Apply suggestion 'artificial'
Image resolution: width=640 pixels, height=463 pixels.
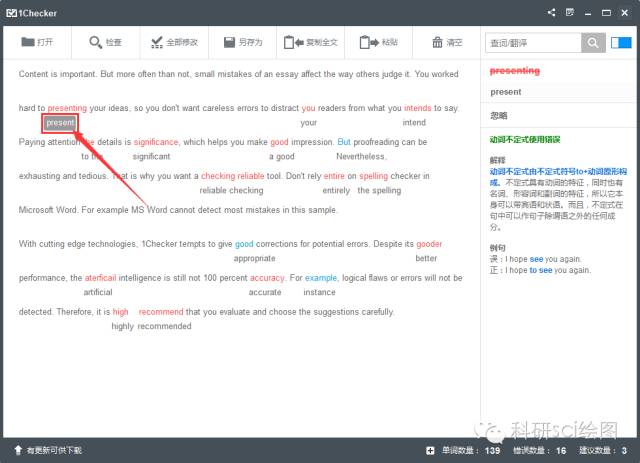click(x=98, y=292)
